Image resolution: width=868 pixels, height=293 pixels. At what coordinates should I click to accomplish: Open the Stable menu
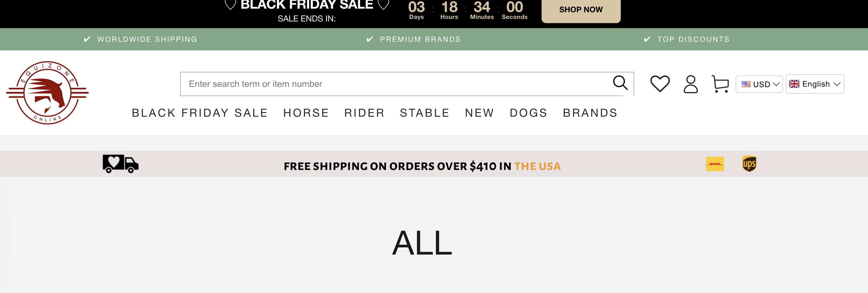coord(425,113)
